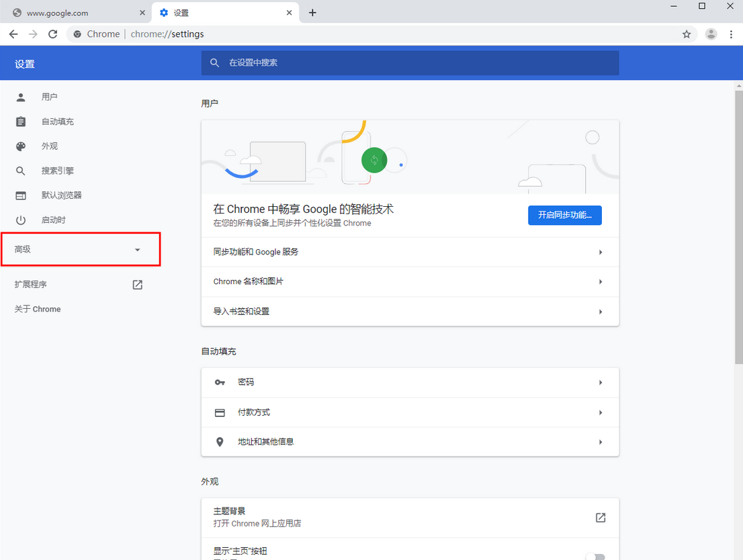Click the 开启同步功能 button
This screenshot has height=560, width=743.
pyautogui.click(x=564, y=215)
